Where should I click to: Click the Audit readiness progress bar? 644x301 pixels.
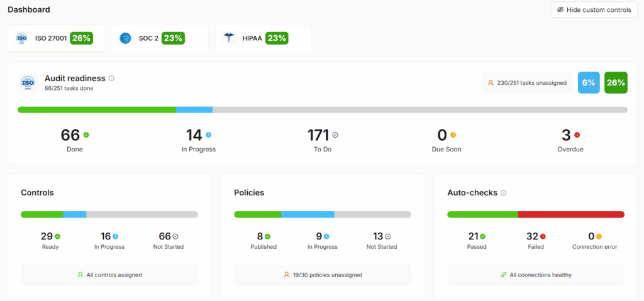tap(323, 109)
